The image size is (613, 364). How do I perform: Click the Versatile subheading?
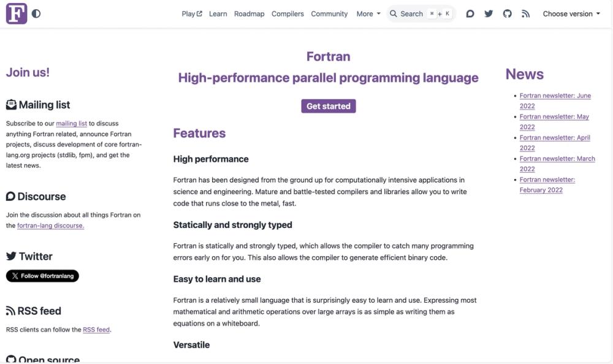[x=191, y=345]
